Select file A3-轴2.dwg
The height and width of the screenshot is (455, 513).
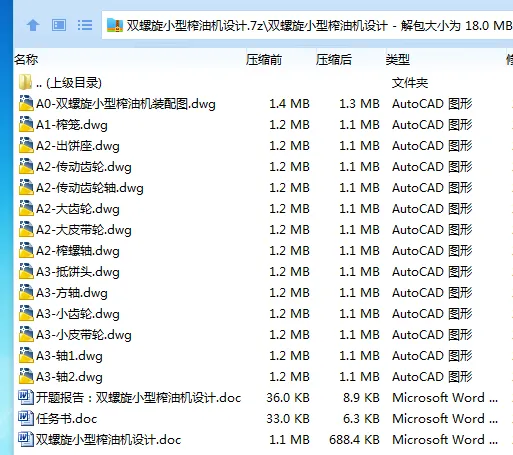69,377
